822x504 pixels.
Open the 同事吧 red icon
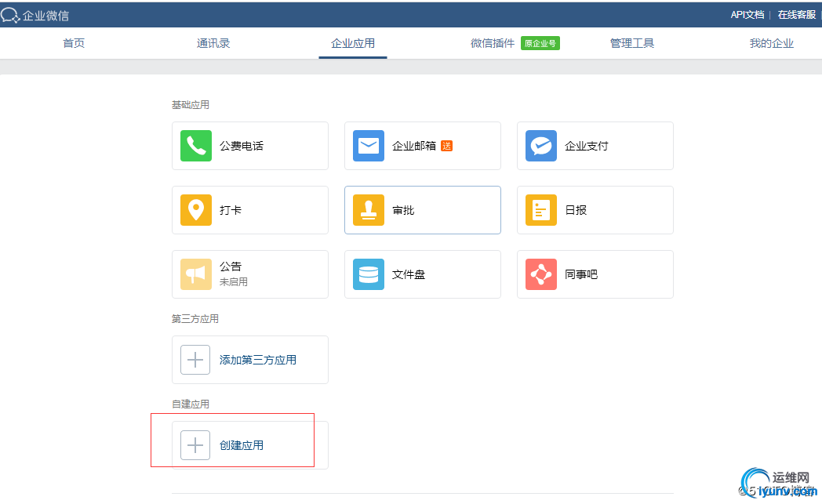540,274
